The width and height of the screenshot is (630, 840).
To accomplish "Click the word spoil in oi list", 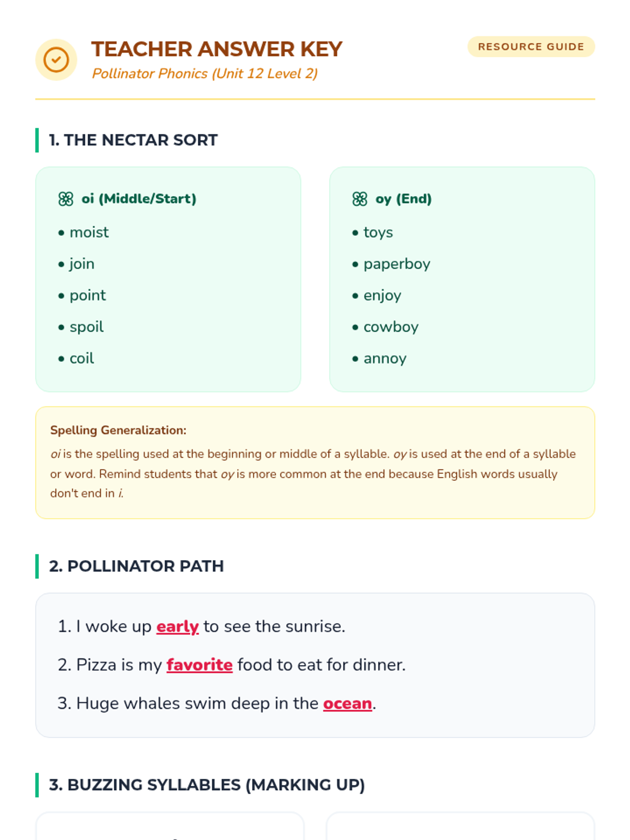I will click(87, 327).
